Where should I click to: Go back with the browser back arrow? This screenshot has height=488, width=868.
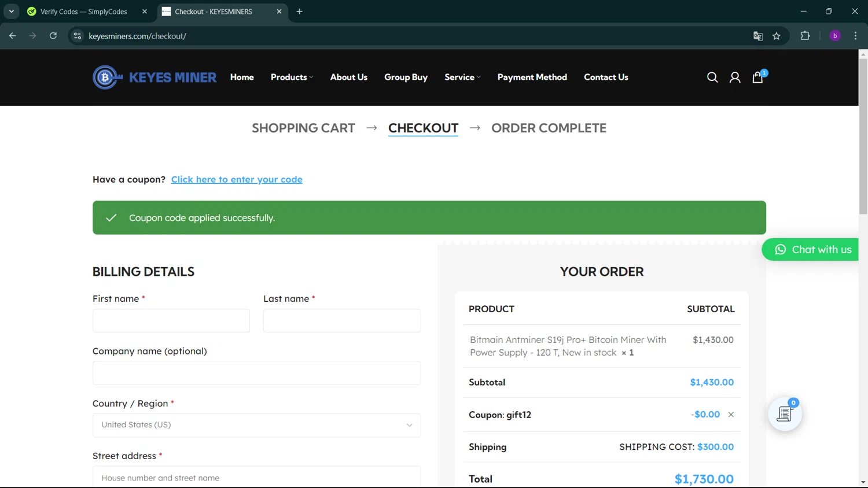click(13, 36)
